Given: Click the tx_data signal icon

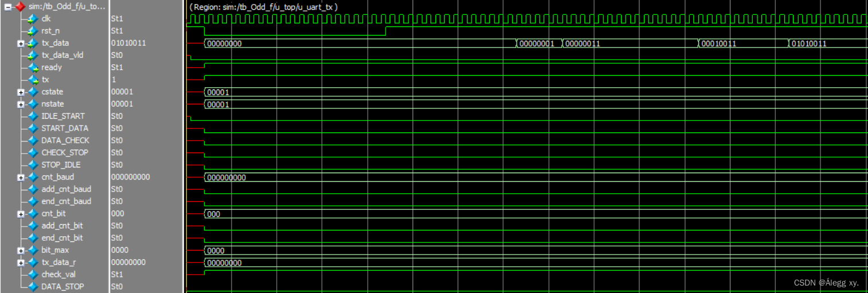Looking at the screenshot, I should click(x=33, y=43).
